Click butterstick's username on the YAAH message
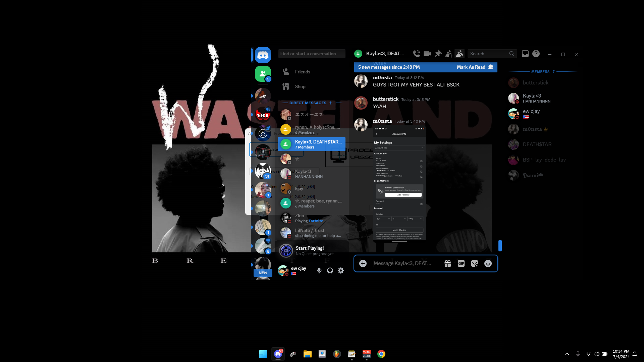The height and width of the screenshot is (362, 644). tap(386, 99)
